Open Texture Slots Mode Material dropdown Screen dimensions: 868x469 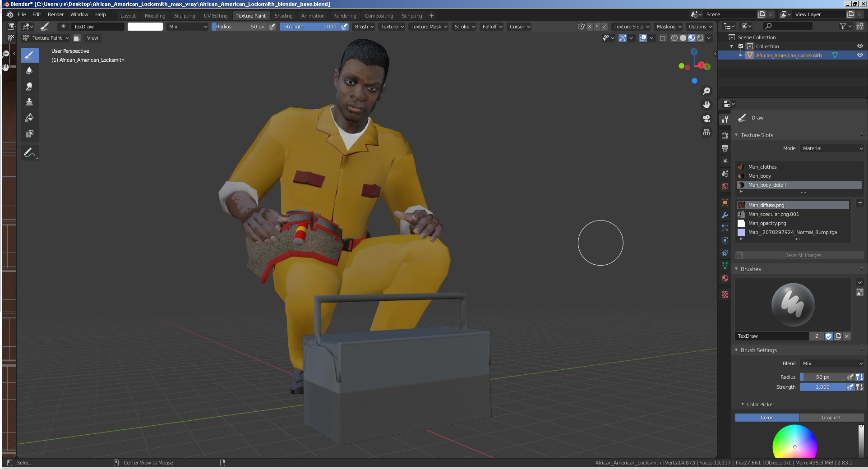pyautogui.click(x=832, y=148)
